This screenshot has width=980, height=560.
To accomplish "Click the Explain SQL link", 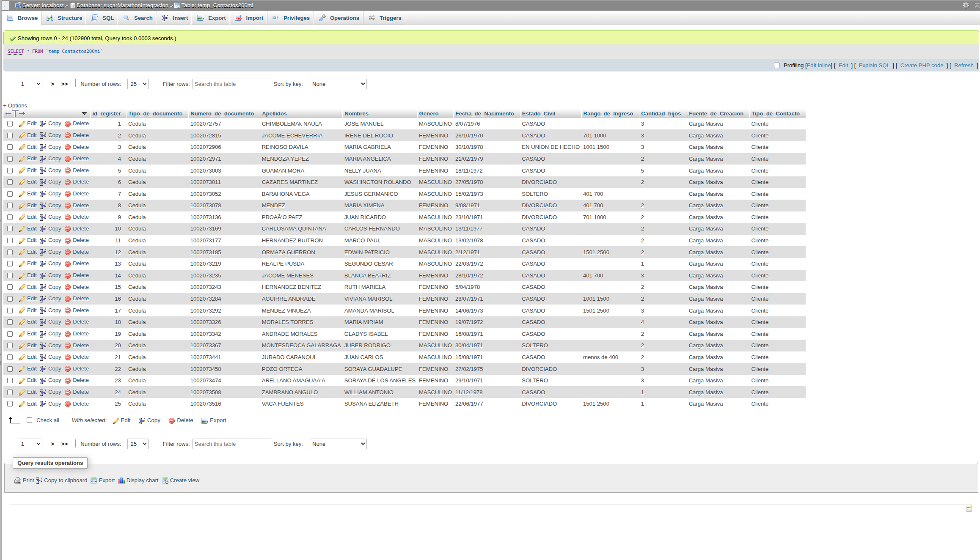I will pos(874,66).
